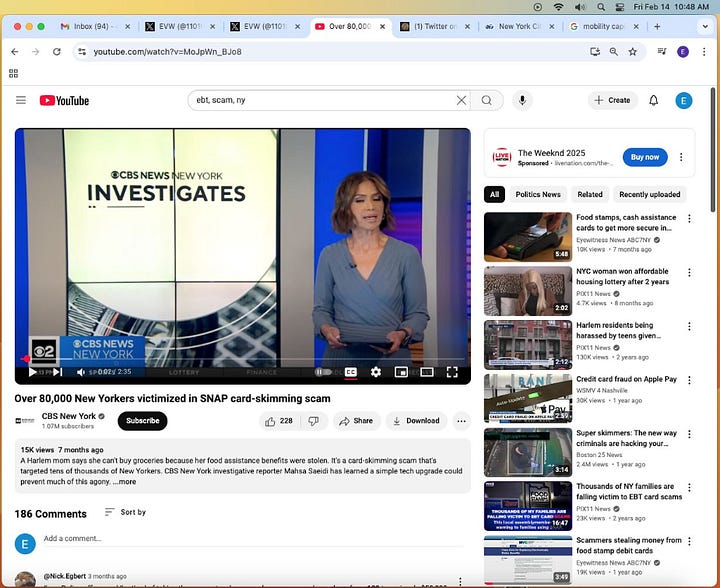The width and height of the screenshot is (720, 588).
Task: Select the Recently uploaded chip
Action: point(649,194)
